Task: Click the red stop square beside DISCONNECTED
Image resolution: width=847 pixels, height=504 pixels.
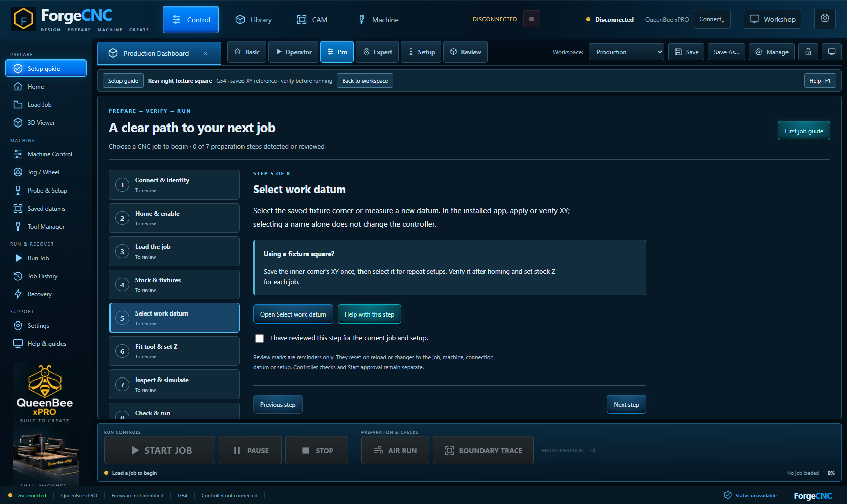Action: coord(531,19)
